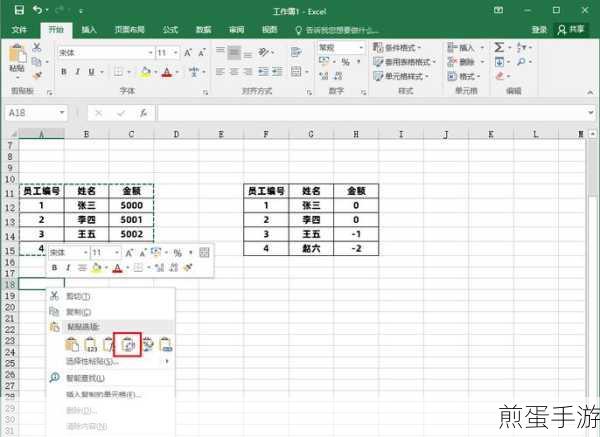Toggle Italic in the ribbon font group
This screenshot has width=600, height=437.
click(78, 72)
